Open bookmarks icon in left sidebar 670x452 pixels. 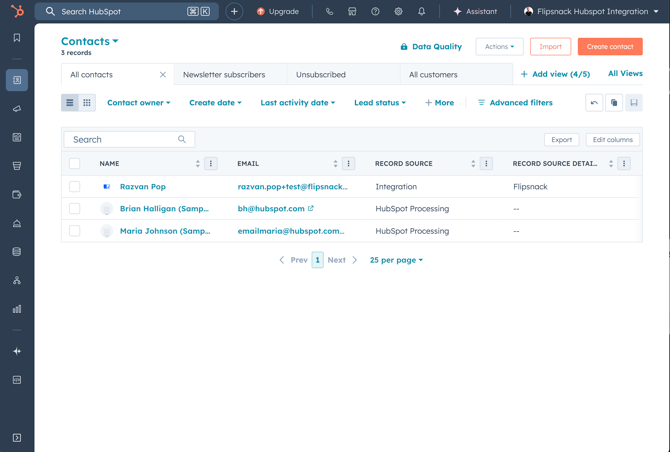(x=17, y=38)
